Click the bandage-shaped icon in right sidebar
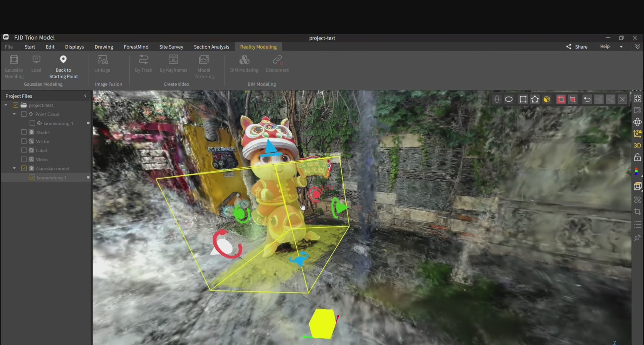The width and height of the screenshot is (644, 345). coord(637,200)
